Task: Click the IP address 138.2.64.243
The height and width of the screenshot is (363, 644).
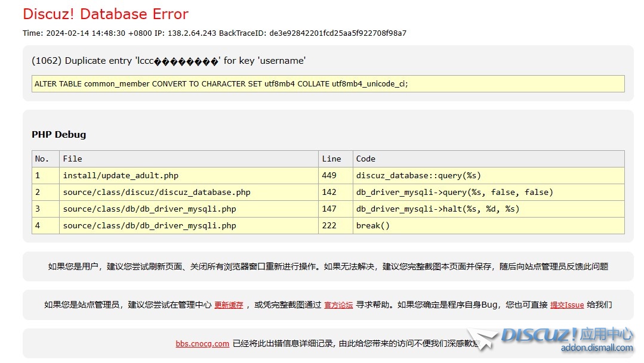Action: 192,33
